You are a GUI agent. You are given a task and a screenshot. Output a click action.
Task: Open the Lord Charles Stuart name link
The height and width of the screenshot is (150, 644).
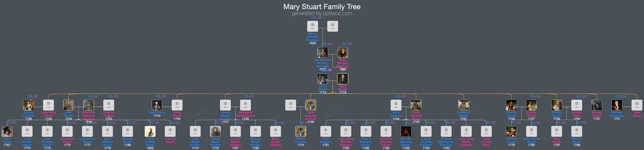coord(47,142)
